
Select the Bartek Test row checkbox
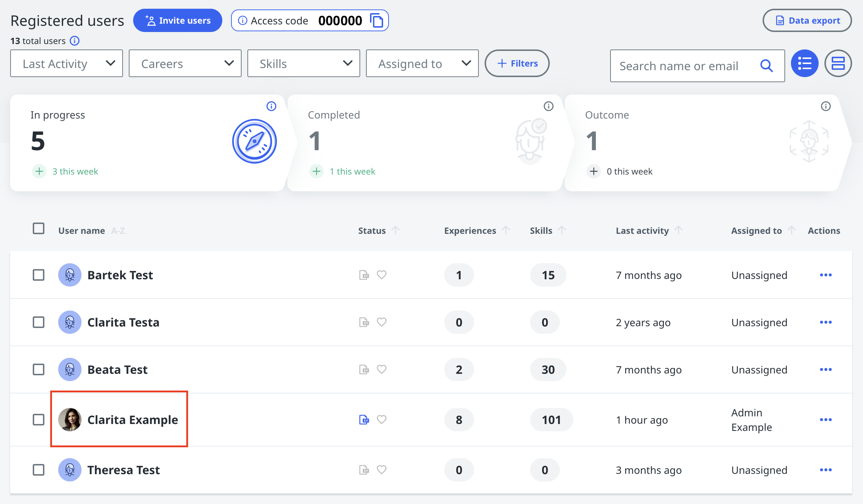[39, 275]
